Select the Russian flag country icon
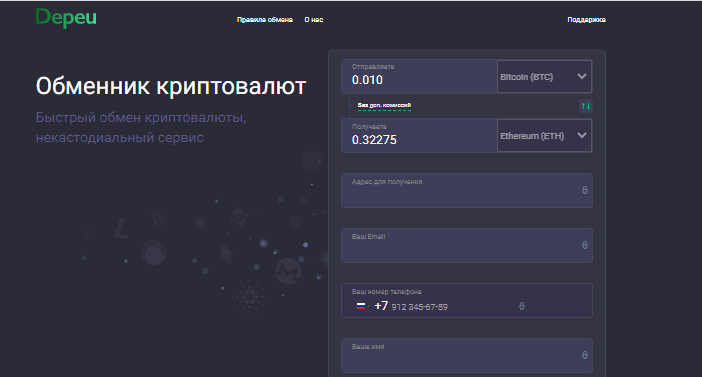This screenshot has width=702, height=377. (x=361, y=306)
